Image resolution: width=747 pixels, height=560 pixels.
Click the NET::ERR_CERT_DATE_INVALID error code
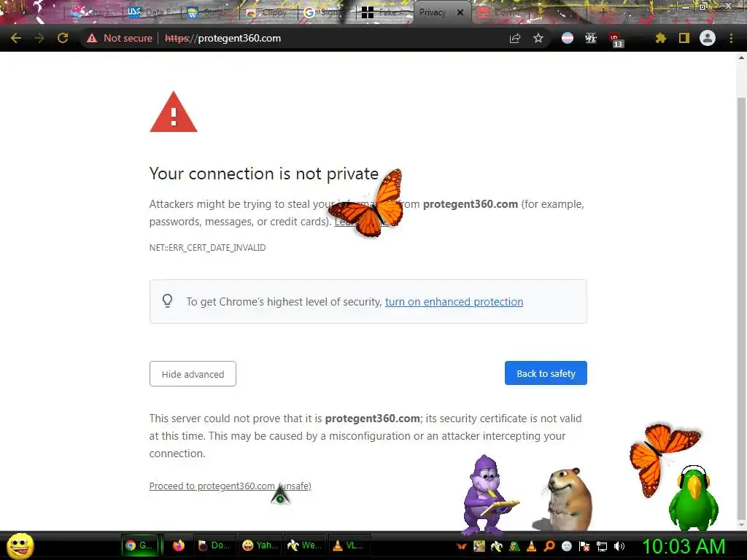click(208, 248)
